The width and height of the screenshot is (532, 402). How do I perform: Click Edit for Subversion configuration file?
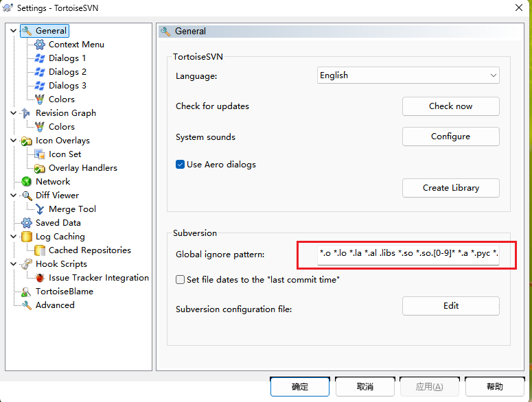coord(450,306)
